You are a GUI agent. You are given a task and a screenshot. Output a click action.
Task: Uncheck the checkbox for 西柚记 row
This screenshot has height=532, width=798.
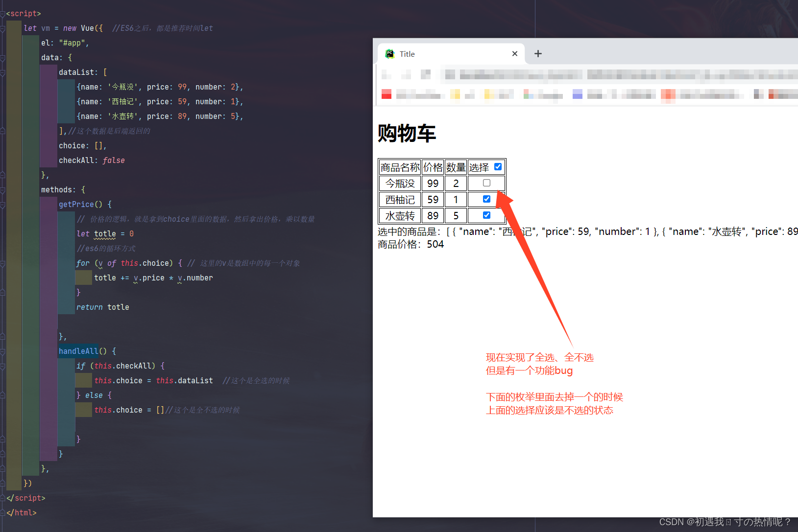486,199
